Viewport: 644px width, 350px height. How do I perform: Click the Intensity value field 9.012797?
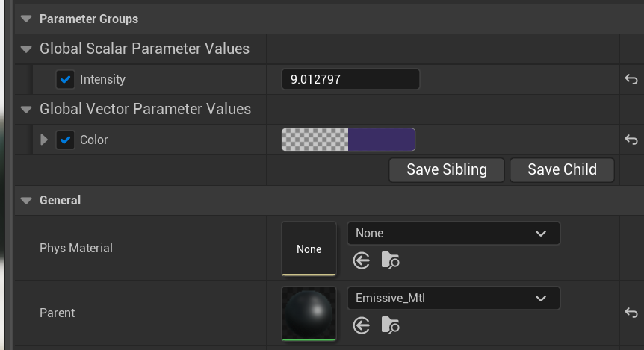[350, 79]
